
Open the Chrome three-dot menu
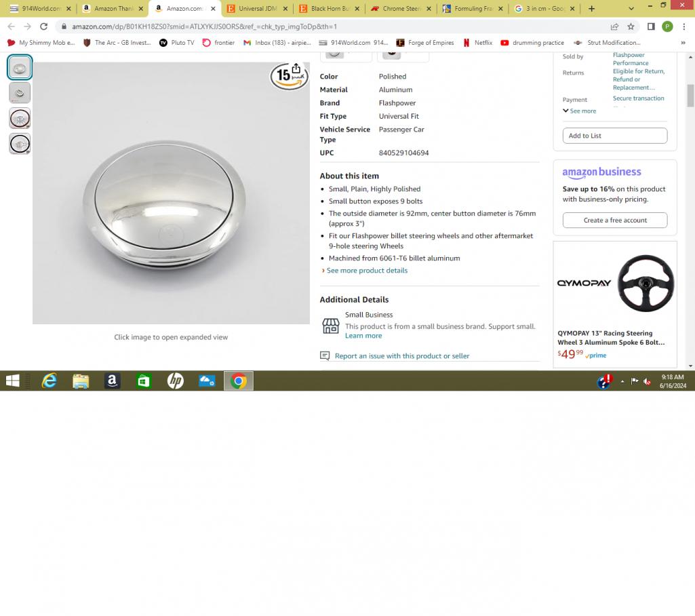click(684, 26)
